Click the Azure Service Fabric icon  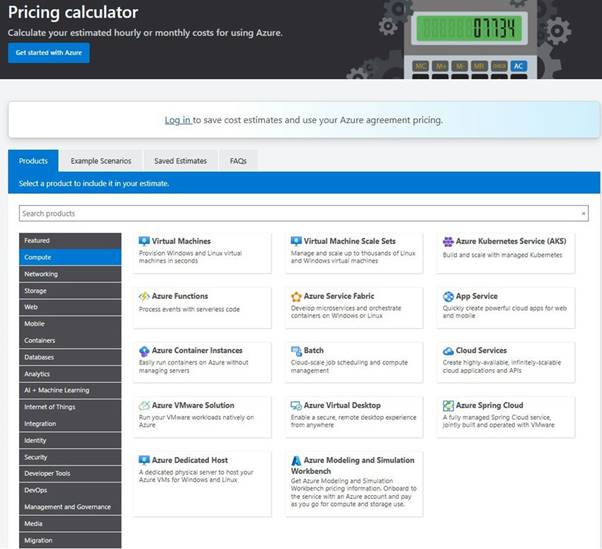(296, 296)
